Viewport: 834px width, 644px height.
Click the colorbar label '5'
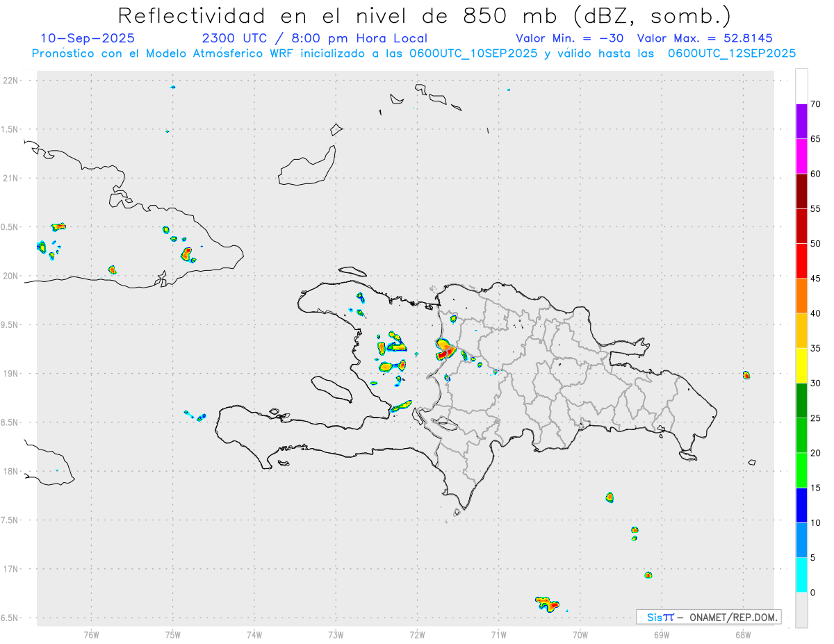812,558
